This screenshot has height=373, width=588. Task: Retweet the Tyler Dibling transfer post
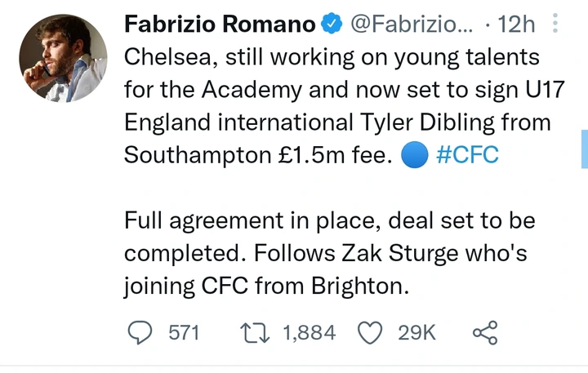[256, 333]
